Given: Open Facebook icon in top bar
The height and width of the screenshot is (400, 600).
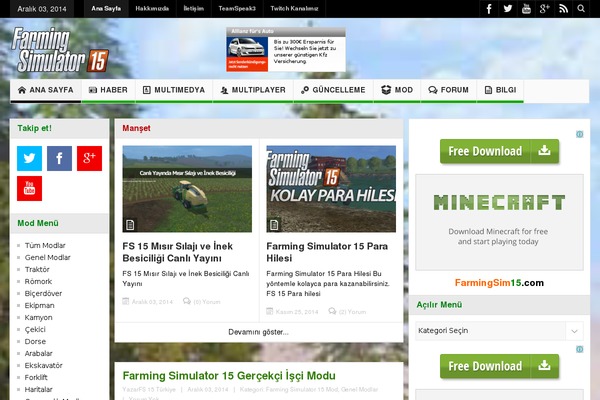Looking at the screenshot, I should 489,8.
